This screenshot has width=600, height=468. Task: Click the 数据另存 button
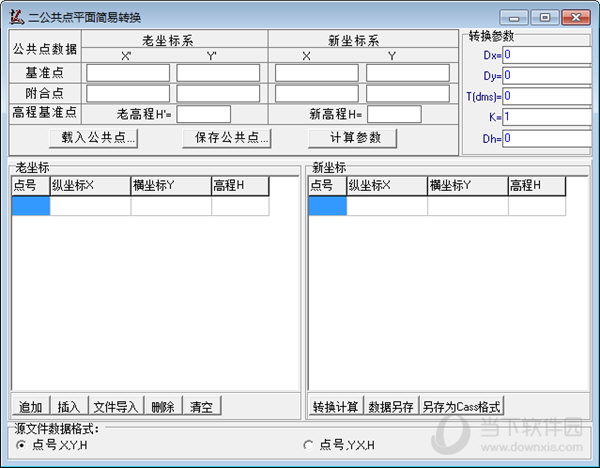click(391, 406)
